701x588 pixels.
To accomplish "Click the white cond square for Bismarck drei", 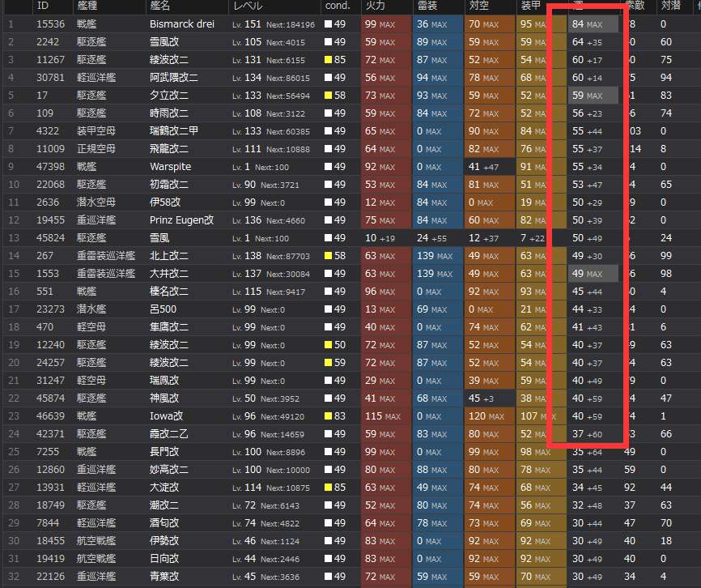I will [x=328, y=24].
